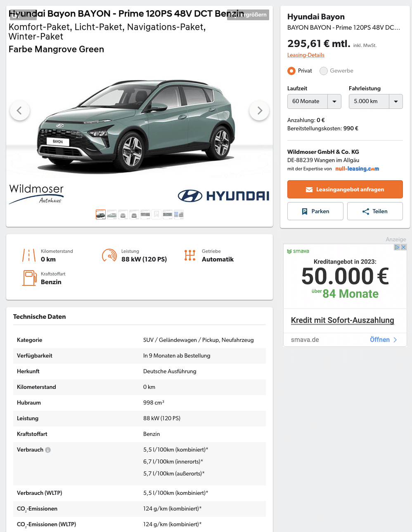Click the envelope icon on Leasingangebot anfragen

point(309,190)
